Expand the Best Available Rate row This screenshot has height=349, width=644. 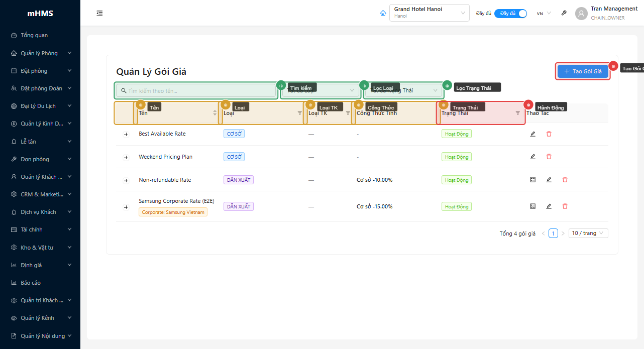(x=126, y=135)
